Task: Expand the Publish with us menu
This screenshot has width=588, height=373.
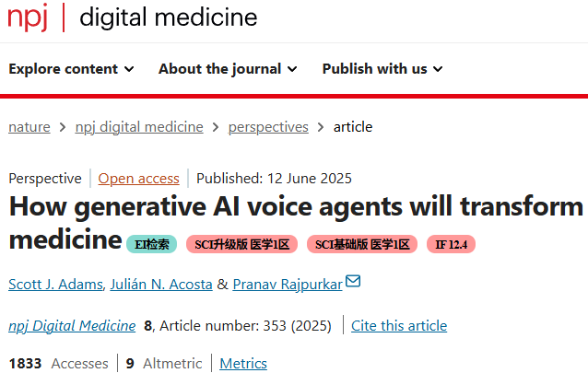Action: (x=382, y=69)
